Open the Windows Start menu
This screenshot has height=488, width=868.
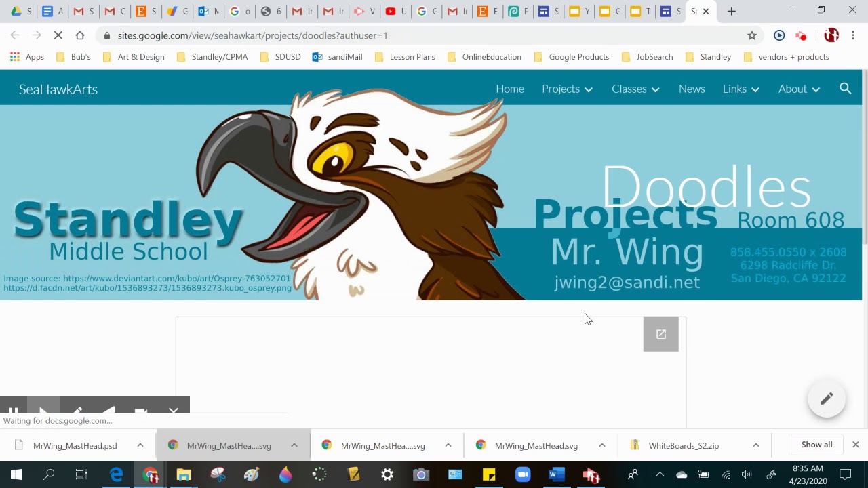[x=16, y=475]
